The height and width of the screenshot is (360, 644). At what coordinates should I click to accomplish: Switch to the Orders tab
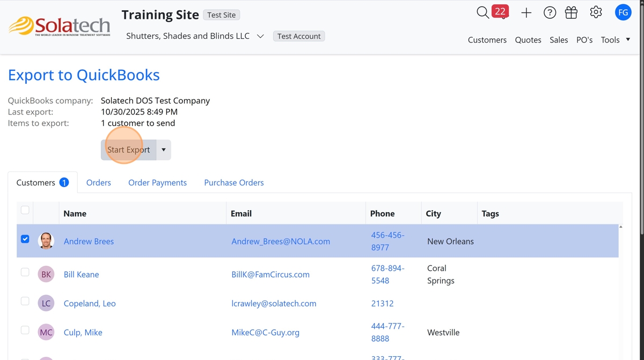(x=99, y=183)
